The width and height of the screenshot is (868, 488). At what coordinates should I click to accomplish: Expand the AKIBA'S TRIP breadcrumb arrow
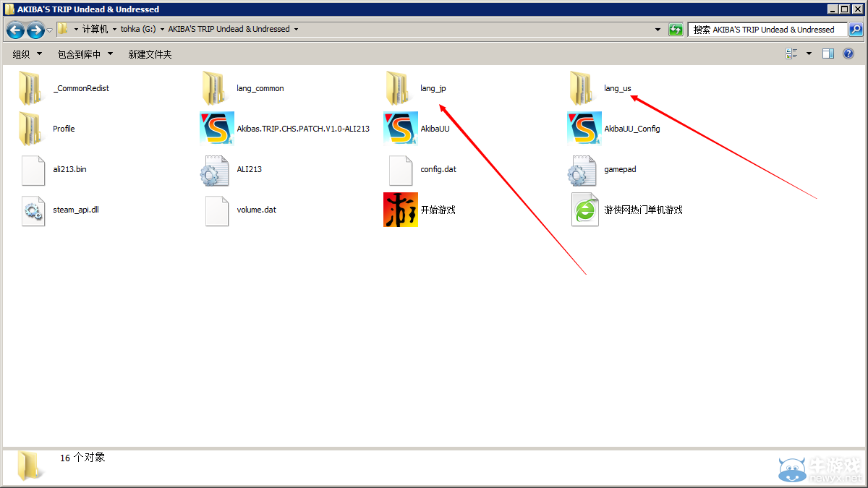click(x=295, y=30)
